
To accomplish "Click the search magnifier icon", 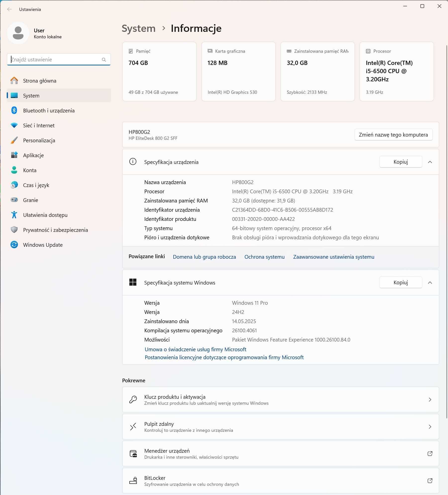I will (104, 60).
